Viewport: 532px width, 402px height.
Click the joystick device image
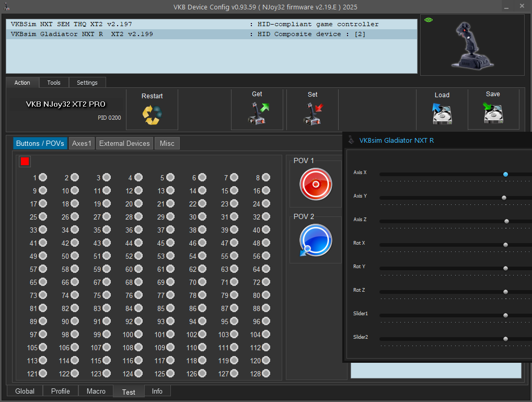click(472, 45)
